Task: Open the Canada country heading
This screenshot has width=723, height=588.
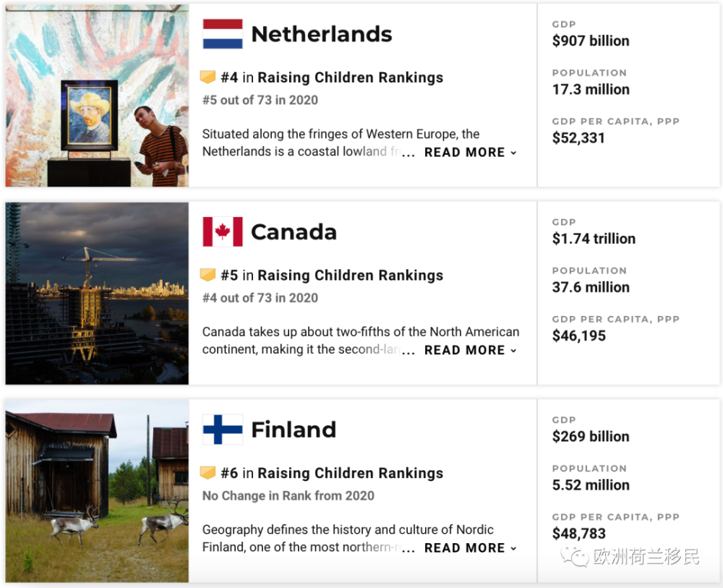Action: pyautogui.click(x=294, y=232)
